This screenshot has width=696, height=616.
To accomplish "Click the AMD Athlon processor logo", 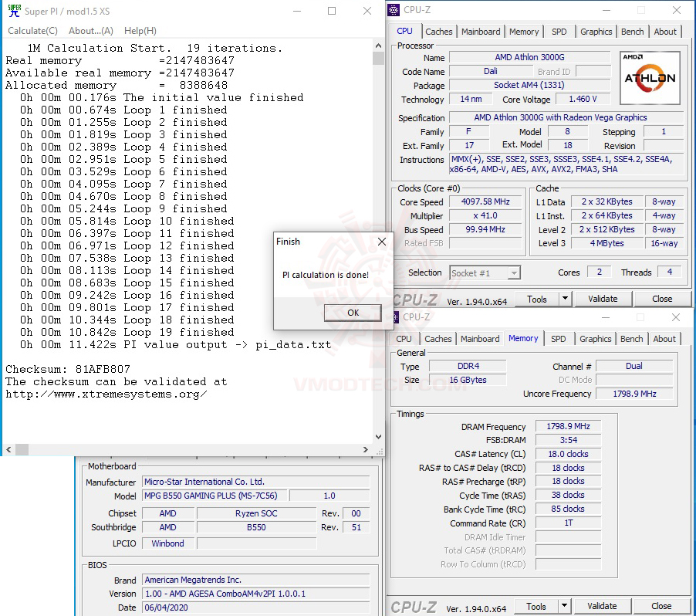I will tap(650, 78).
